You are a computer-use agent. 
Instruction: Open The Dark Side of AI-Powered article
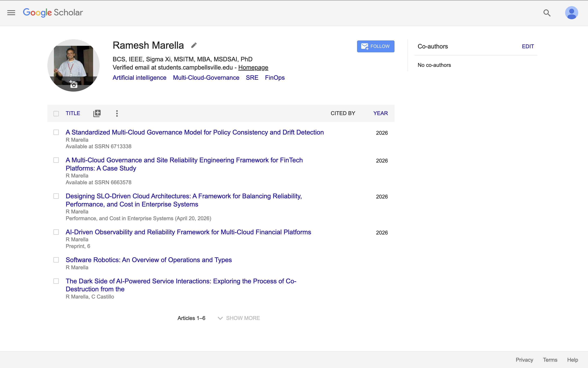point(181,285)
